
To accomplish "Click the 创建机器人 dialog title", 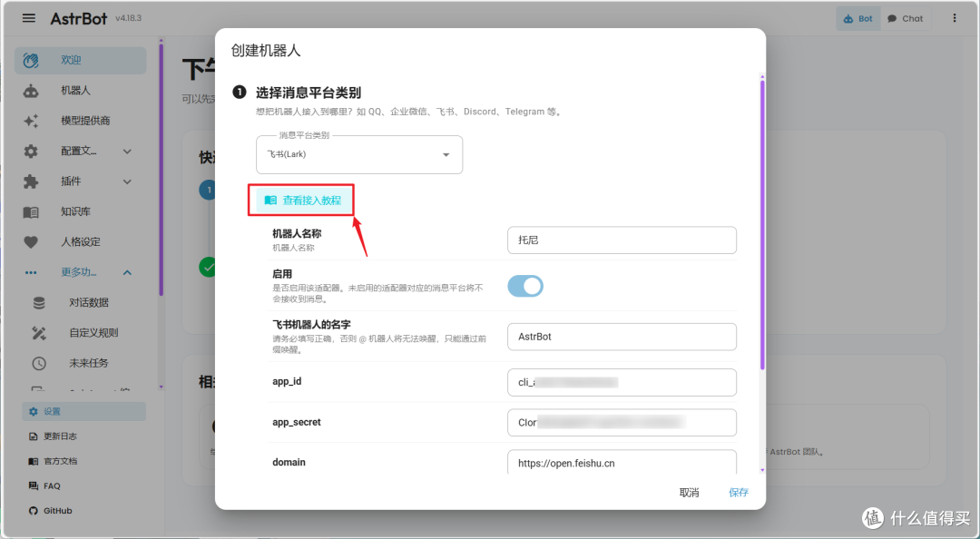I will pyautogui.click(x=266, y=51).
